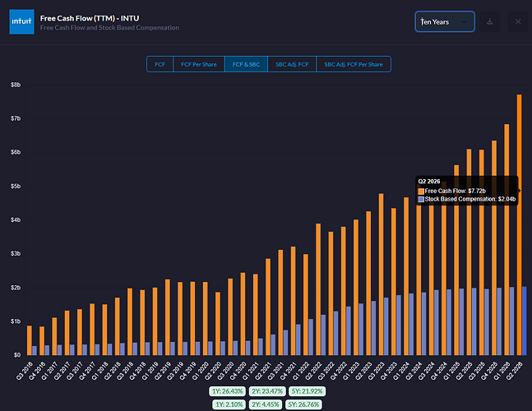Screen dimensions: 532x411
Task: Click the blue Q2 2026 SBC bar
Action: click(525, 321)
